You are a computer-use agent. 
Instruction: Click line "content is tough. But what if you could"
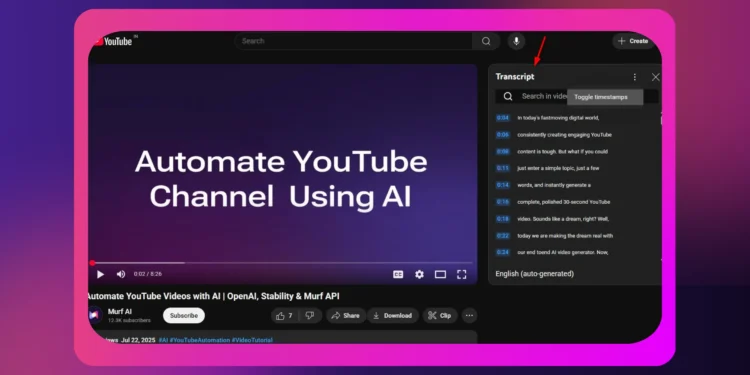(x=562, y=152)
